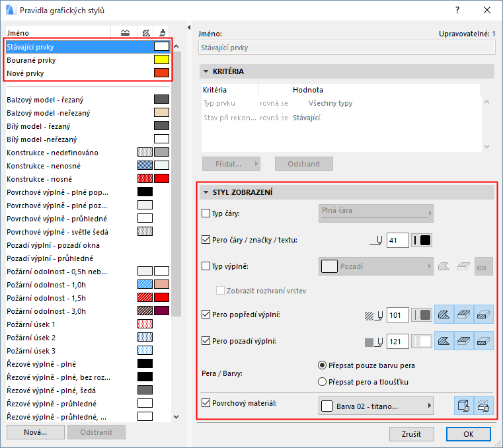The image size is (503, 448).
Task: Select Konstrukce - nosné rule
Action: pos(88,179)
